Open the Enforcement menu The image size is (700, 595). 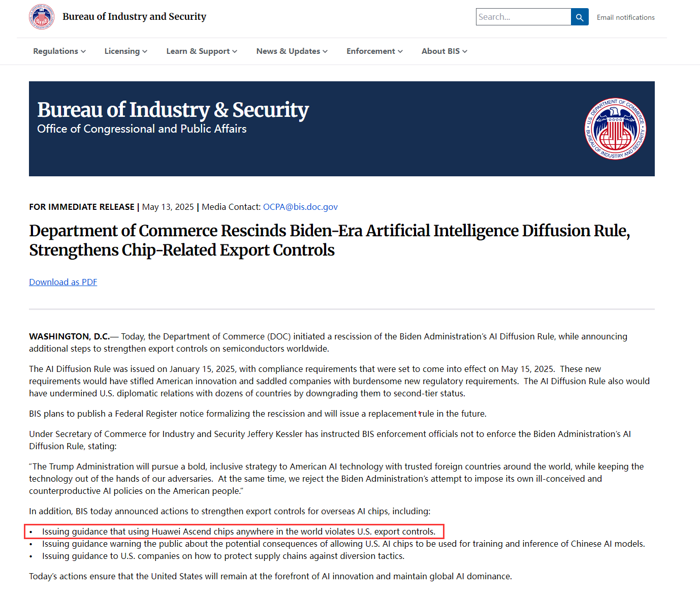[x=374, y=51]
